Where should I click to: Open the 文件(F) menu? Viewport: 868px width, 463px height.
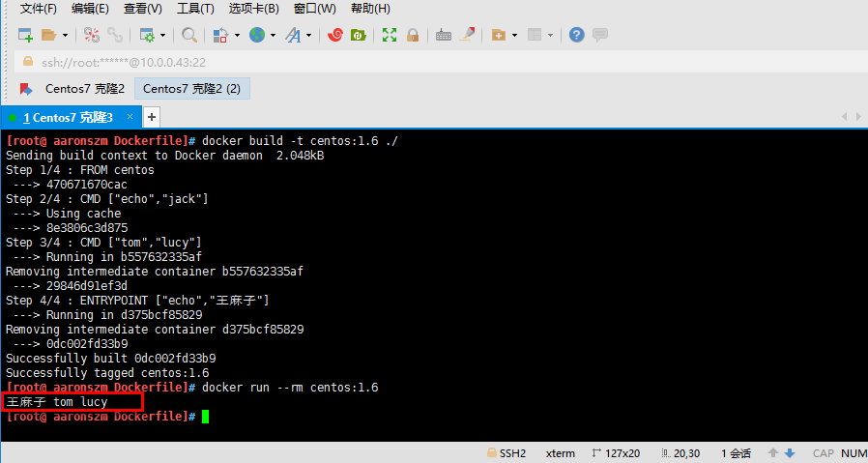point(39,9)
